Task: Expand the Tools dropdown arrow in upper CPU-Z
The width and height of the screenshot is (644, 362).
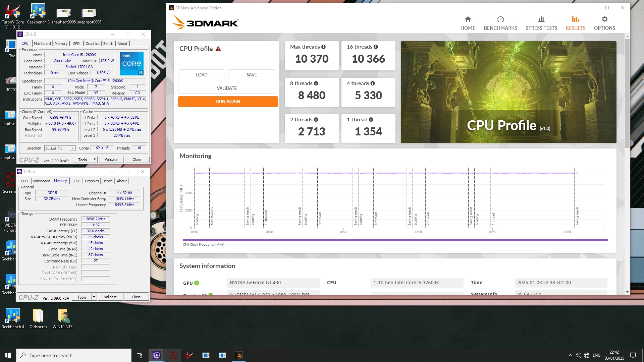Action: 95,160
